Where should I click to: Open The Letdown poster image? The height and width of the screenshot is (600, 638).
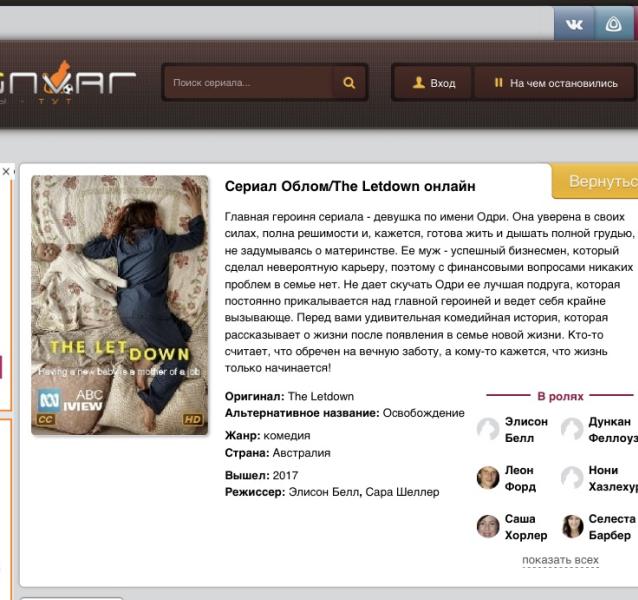tap(120, 305)
